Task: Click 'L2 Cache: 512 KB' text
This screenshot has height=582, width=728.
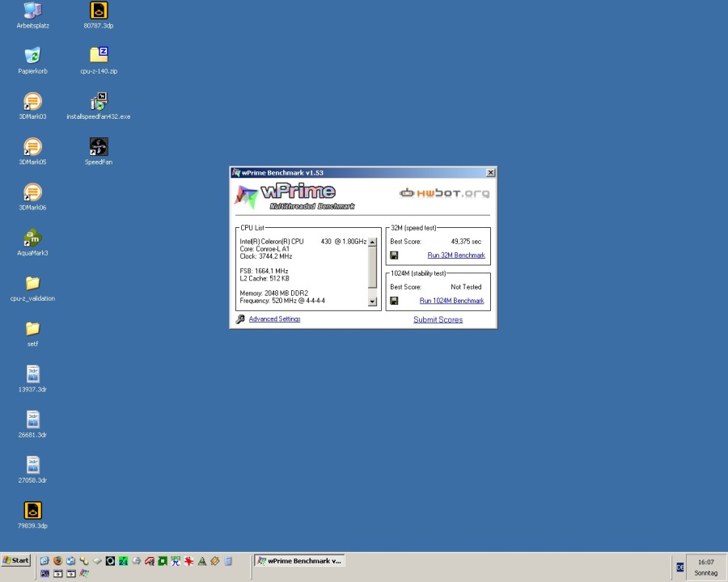Action: tap(265, 278)
